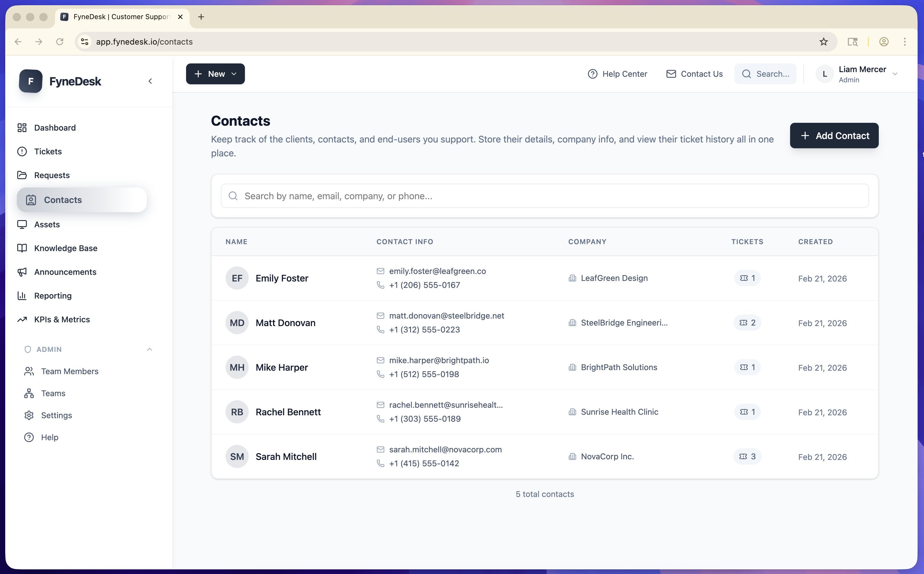The width and height of the screenshot is (924, 574).
Task: Select the Tickets icon in sidebar
Action: 22,151
